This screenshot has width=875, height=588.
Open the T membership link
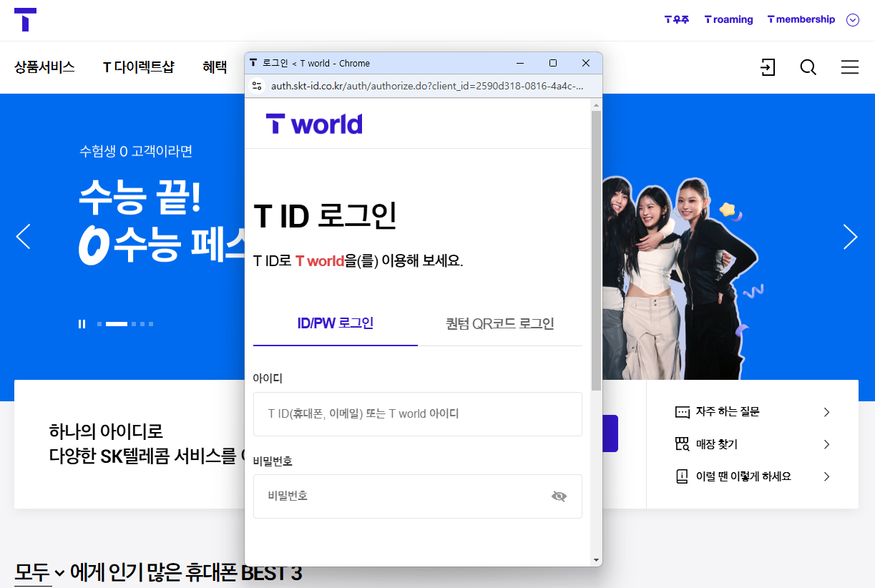click(801, 20)
